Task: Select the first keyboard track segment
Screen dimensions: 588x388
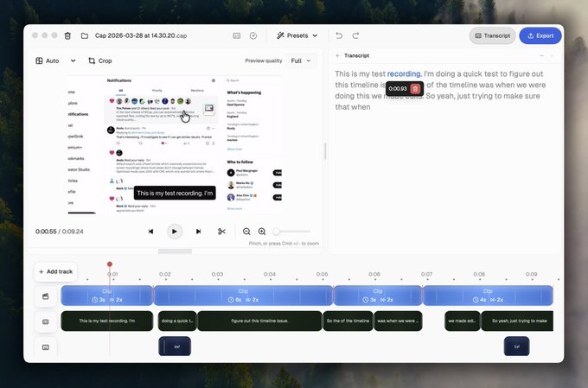Action: (175, 347)
